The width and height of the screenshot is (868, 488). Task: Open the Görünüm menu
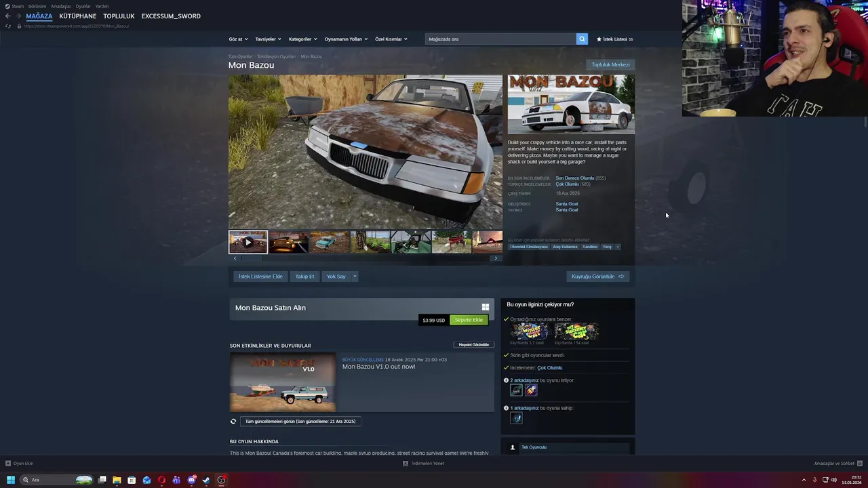click(x=37, y=6)
